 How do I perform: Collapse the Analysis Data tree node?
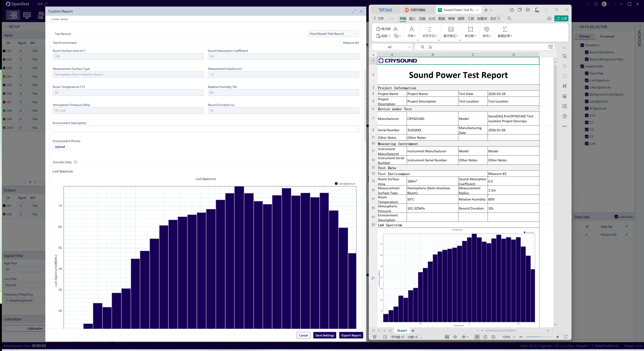coord(577,66)
